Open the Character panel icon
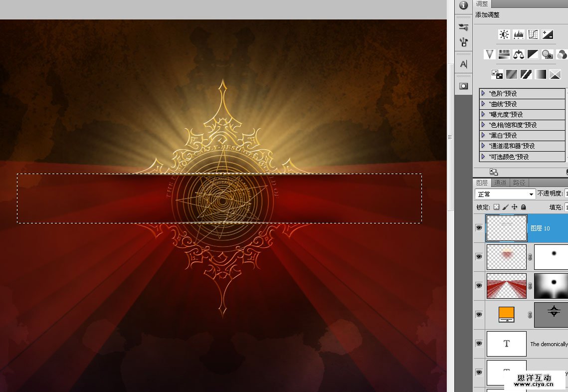This screenshot has height=392, width=568. coord(463,64)
